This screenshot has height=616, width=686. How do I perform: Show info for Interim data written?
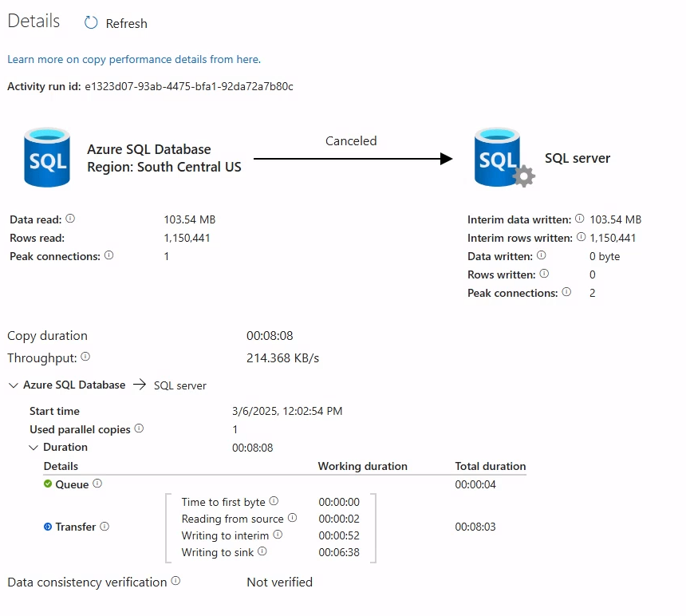(579, 219)
